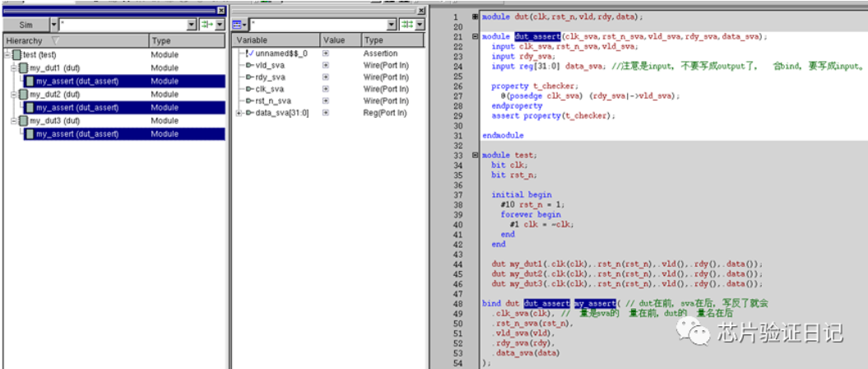868x369 pixels.
Task: Click the module icon for my_dut1
Action: point(24,68)
